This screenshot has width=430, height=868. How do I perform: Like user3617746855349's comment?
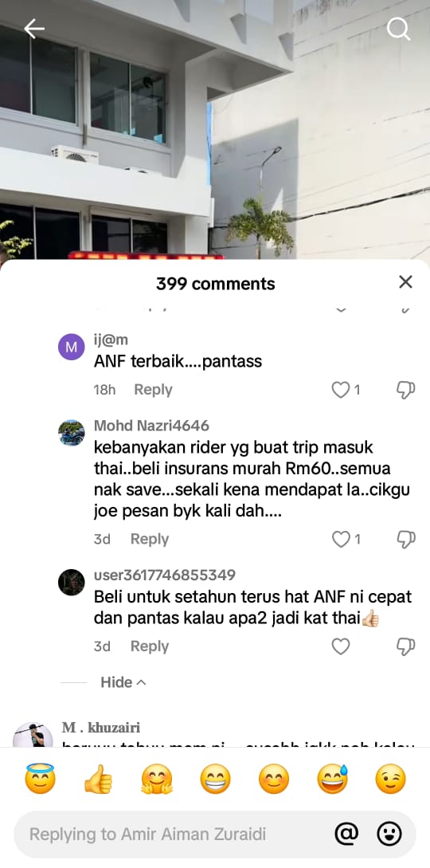(x=341, y=646)
